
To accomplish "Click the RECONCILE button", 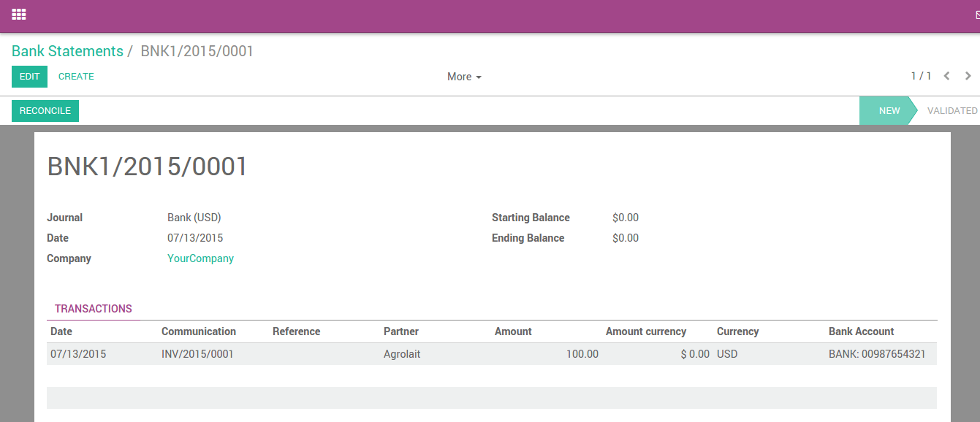I will (x=45, y=110).
